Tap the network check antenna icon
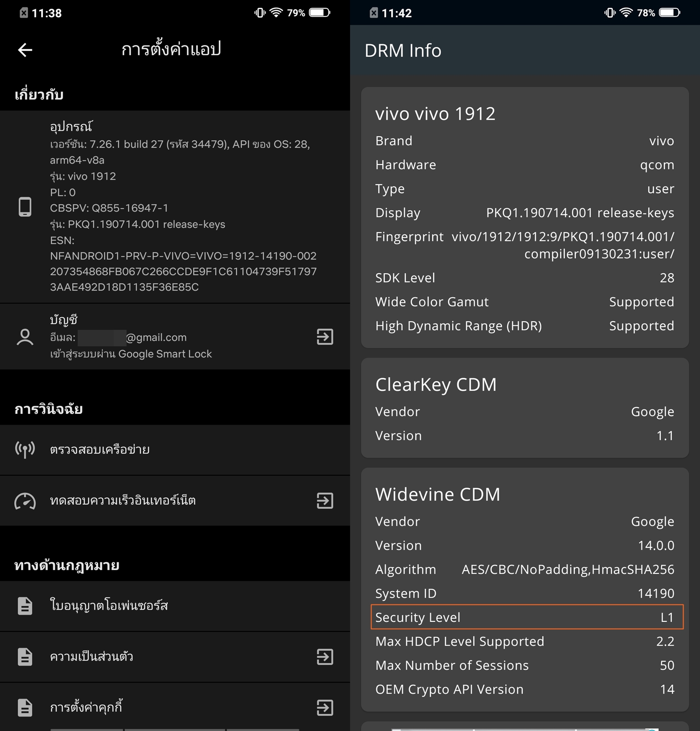 point(25,450)
